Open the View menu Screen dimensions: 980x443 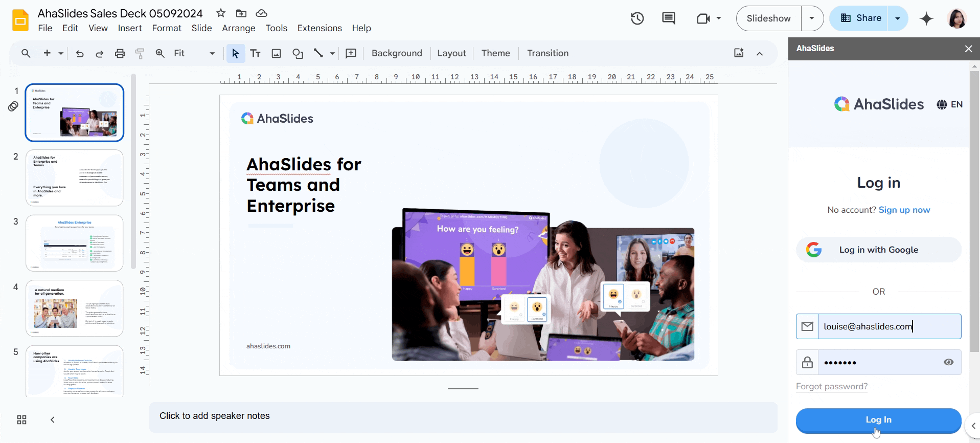pos(98,28)
